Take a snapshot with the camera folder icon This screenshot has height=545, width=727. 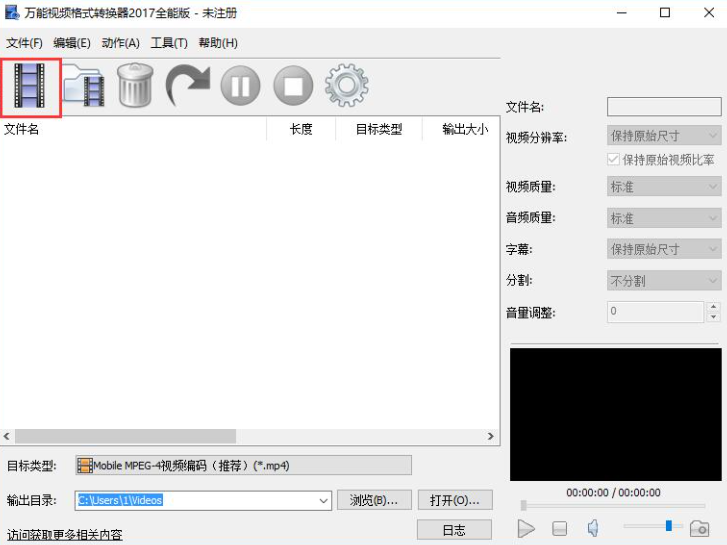point(699,528)
